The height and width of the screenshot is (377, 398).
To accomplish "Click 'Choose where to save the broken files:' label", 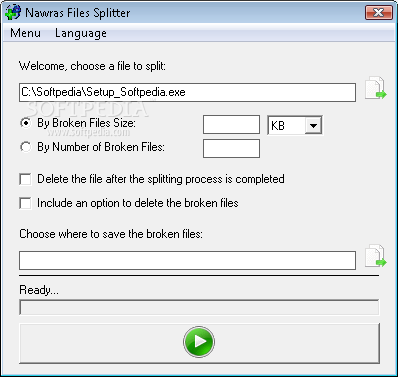I will point(111,234).
